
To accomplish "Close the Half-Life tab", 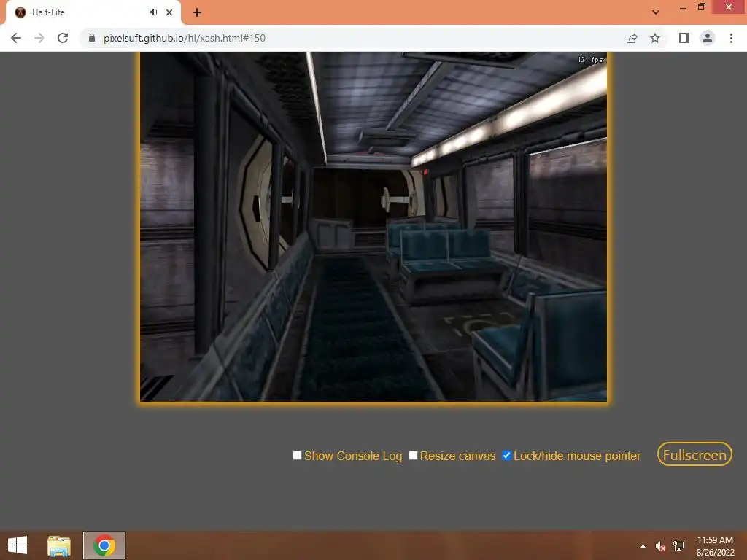I will tap(169, 12).
